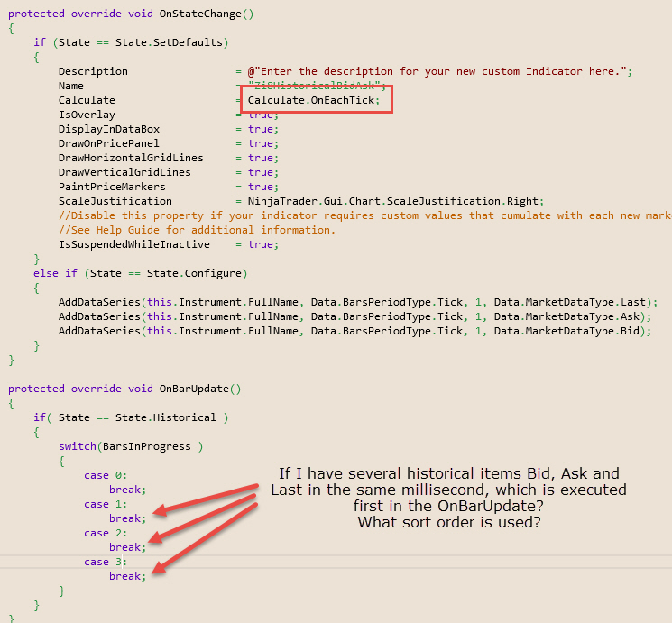Click the 'case 1:' label

click(106, 504)
